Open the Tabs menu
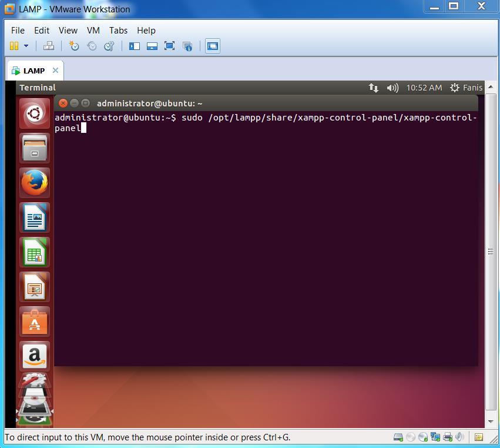Viewport: 500px width, 448px height. click(x=118, y=31)
